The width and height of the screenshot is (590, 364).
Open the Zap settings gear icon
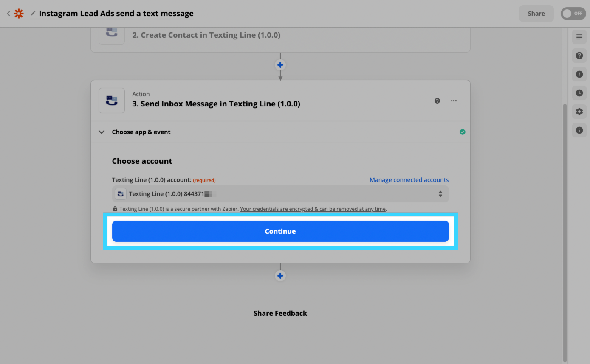[579, 112]
